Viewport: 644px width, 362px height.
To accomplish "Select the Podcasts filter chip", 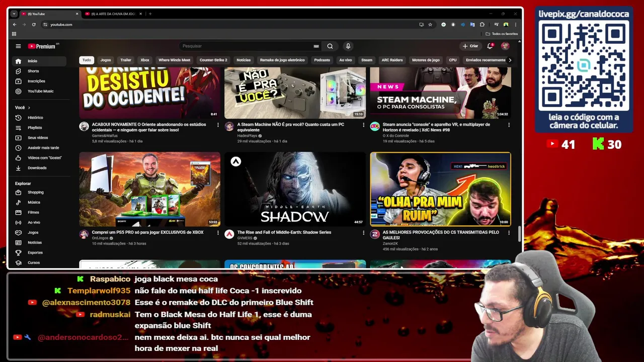I will [322, 60].
